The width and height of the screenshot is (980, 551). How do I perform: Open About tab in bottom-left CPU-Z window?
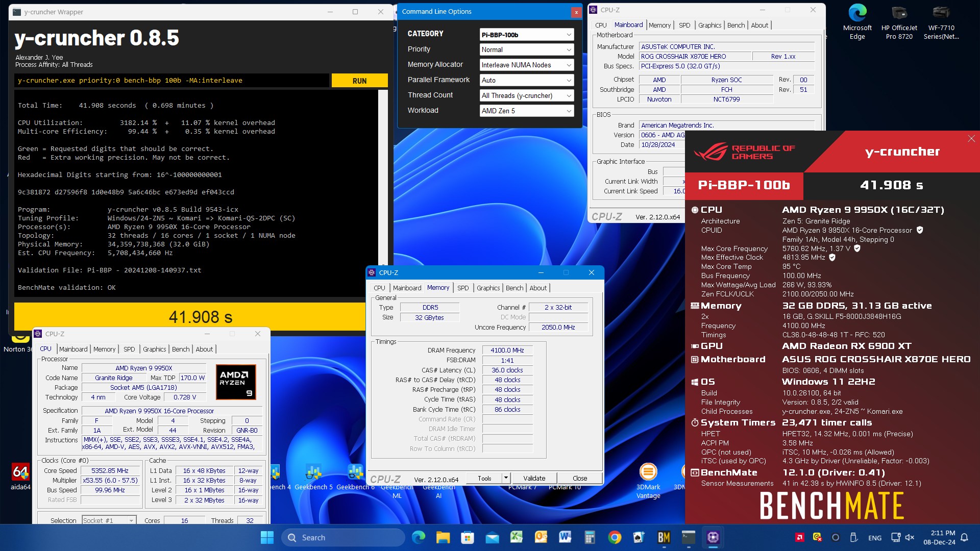204,349
